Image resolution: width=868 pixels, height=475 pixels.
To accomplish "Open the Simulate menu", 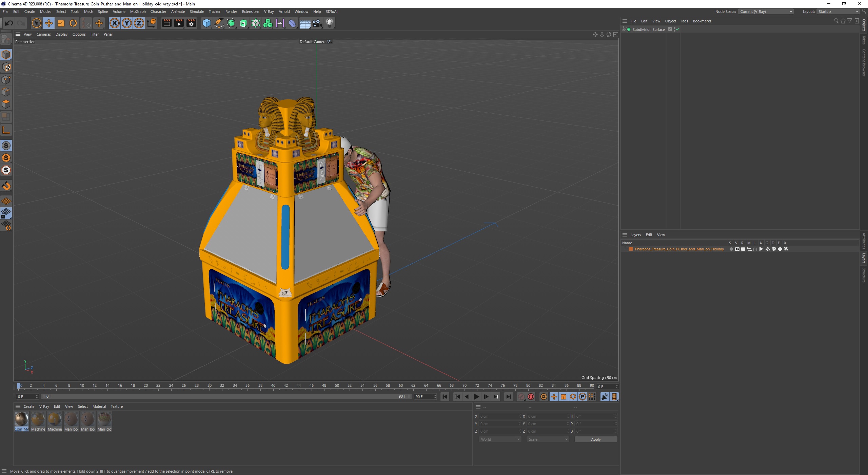I will coord(197,12).
